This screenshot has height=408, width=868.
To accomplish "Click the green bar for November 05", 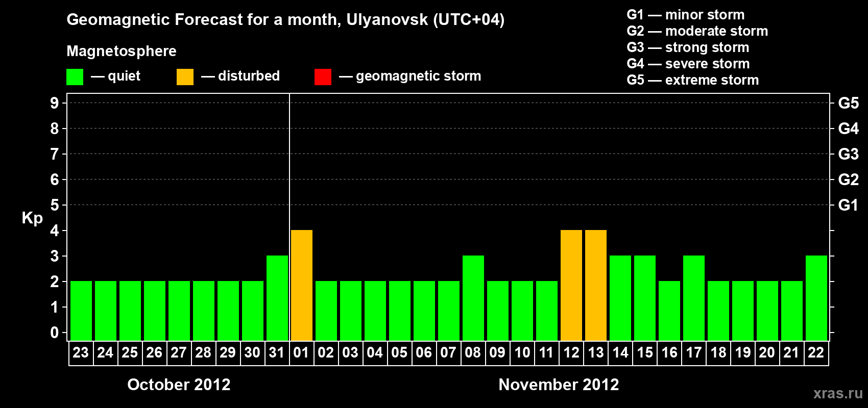I will (x=400, y=311).
